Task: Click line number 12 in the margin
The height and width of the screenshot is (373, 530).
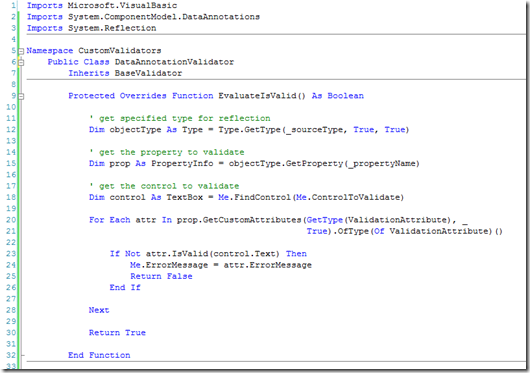Action: (11, 130)
